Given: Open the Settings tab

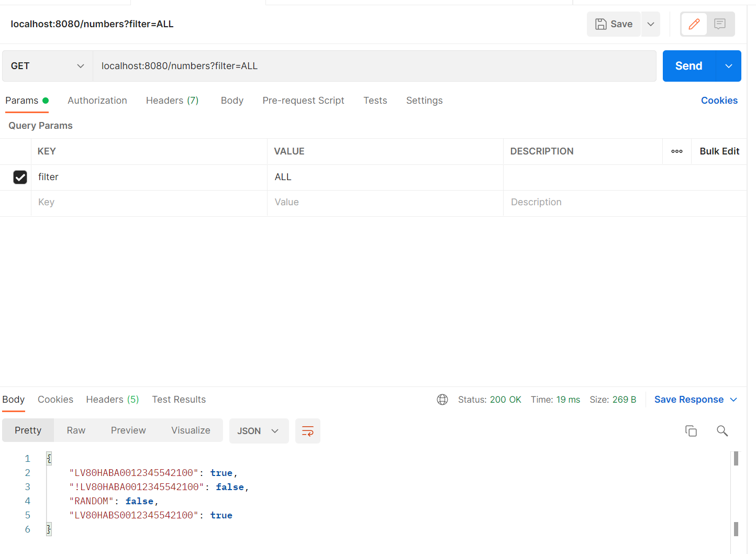Looking at the screenshot, I should (x=425, y=101).
